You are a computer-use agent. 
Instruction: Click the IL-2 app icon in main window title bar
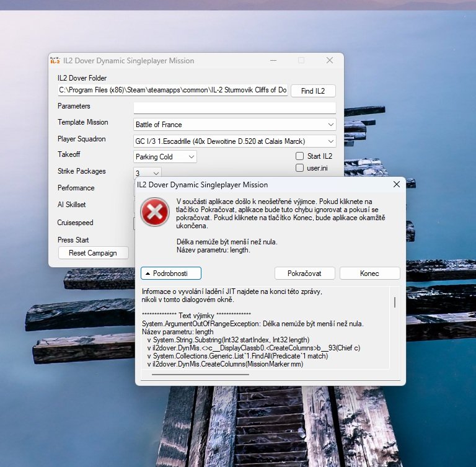55,60
